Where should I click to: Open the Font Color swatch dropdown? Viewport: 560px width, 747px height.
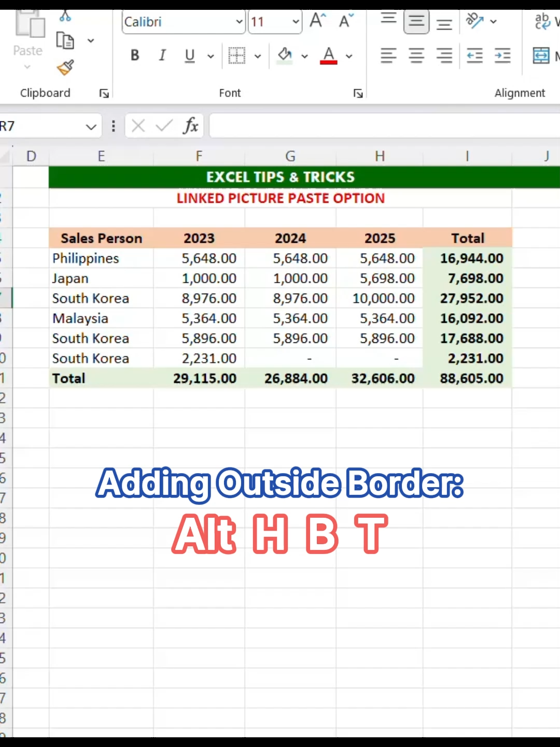click(348, 56)
